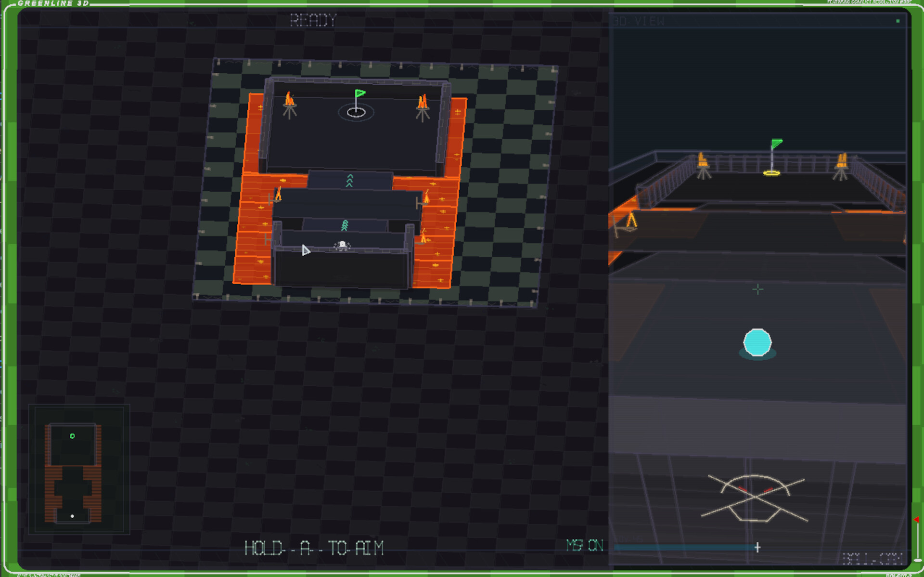The image size is (924, 577).
Task: Click the red arrow on the right-edge gauge
Action: click(916, 519)
